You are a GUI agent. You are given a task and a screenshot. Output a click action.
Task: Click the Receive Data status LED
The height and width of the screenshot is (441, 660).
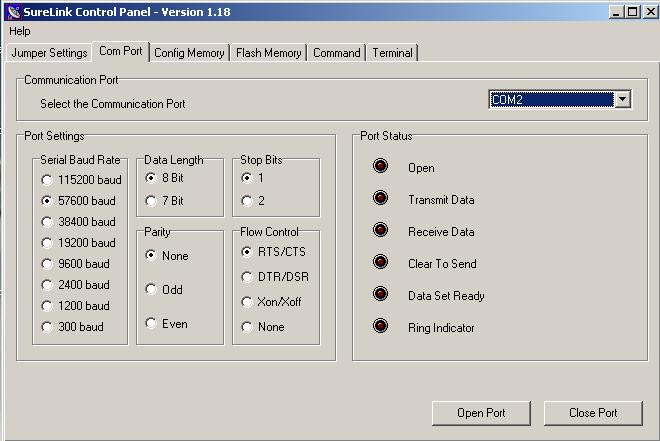[x=381, y=230]
